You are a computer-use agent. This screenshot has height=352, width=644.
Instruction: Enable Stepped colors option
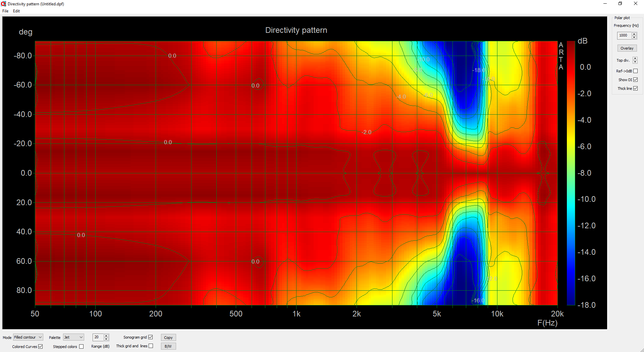pyautogui.click(x=81, y=347)
